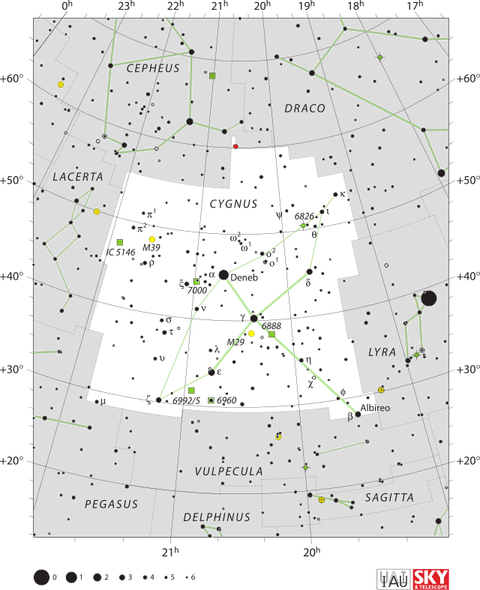The height and width of the screenshot is (590, 480).
Task: Click the Deneb star dot
Action: tap(223, 275)
